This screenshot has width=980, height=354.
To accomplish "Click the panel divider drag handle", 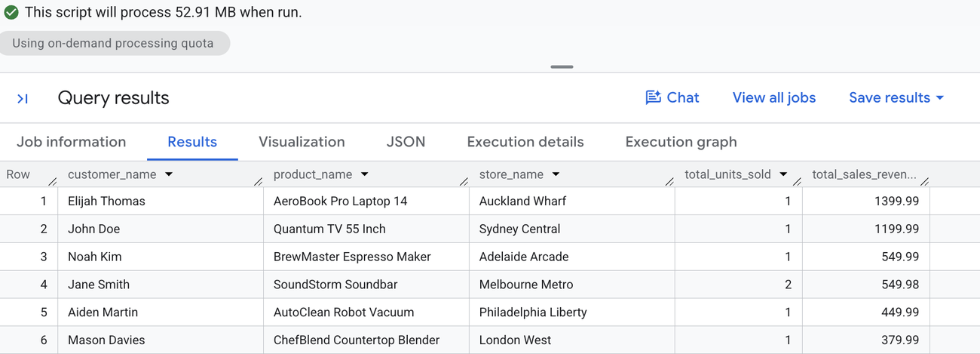I will (562, 66).
